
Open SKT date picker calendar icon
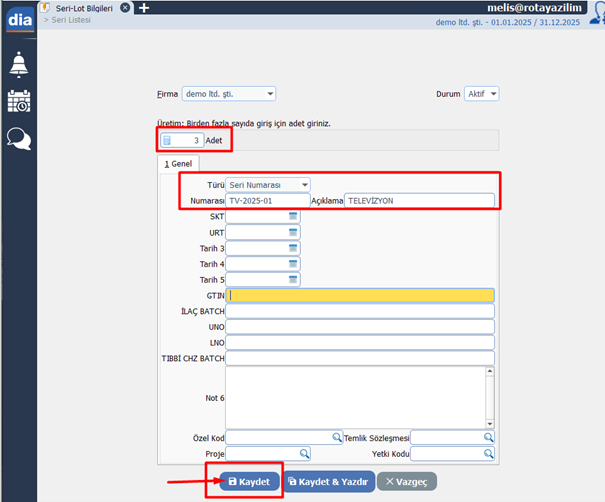(x=293, y=216)
